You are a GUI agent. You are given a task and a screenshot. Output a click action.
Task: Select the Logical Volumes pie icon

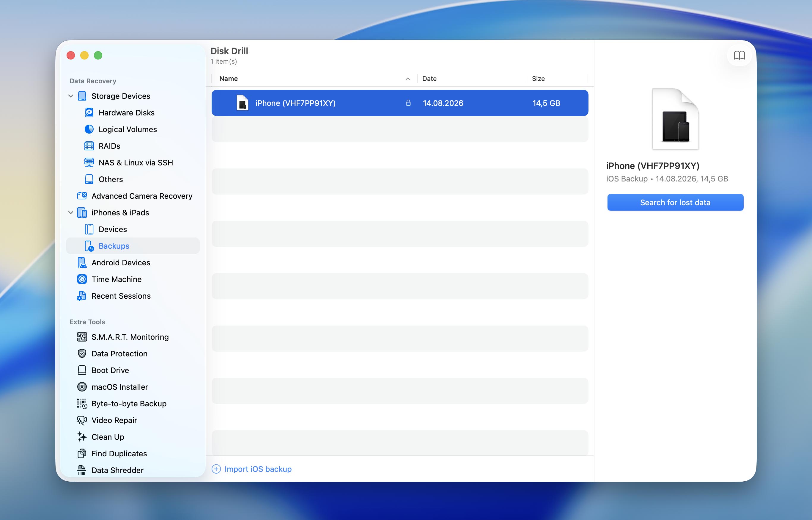[x=89, y=129]
